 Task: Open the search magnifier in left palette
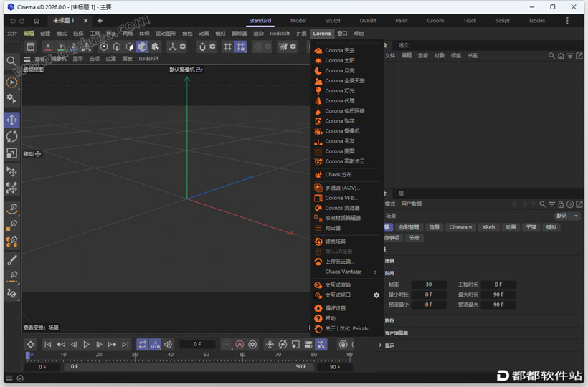[11, 61]
